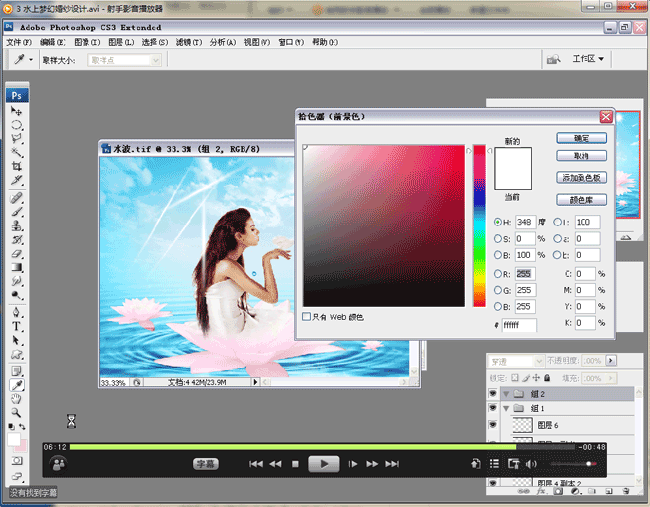This screenshot has width=650, height=507.
Task: Select the L lightness radio button
Action: (x=557, y=222)
